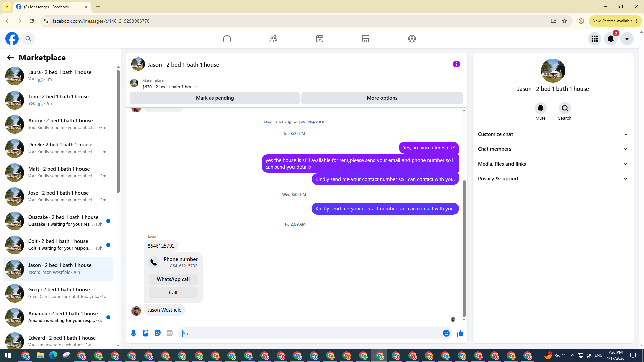This screenshot has width=644, height=362.
Task: Click the Mark as pending button
Action: coord(215,98)
